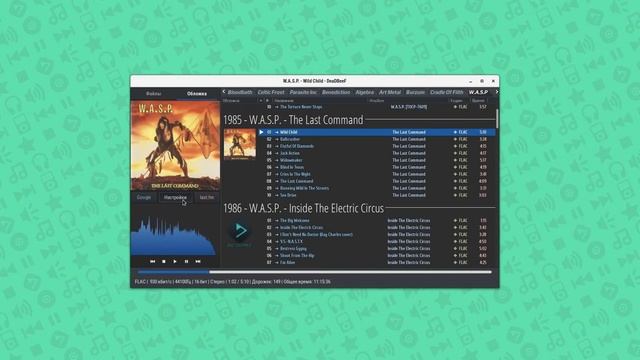Maximize the DeaDBeeF window
640x360 pixels.
(x=482, y=81)
